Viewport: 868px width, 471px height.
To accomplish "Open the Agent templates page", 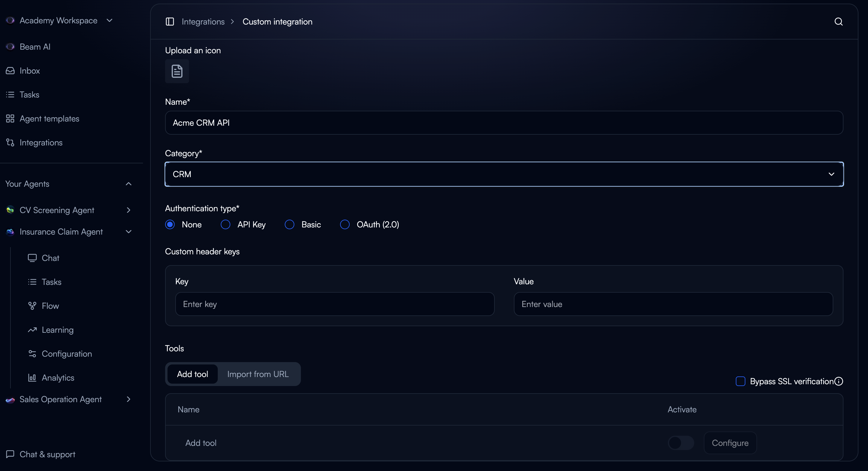I will tap(49, 119).
